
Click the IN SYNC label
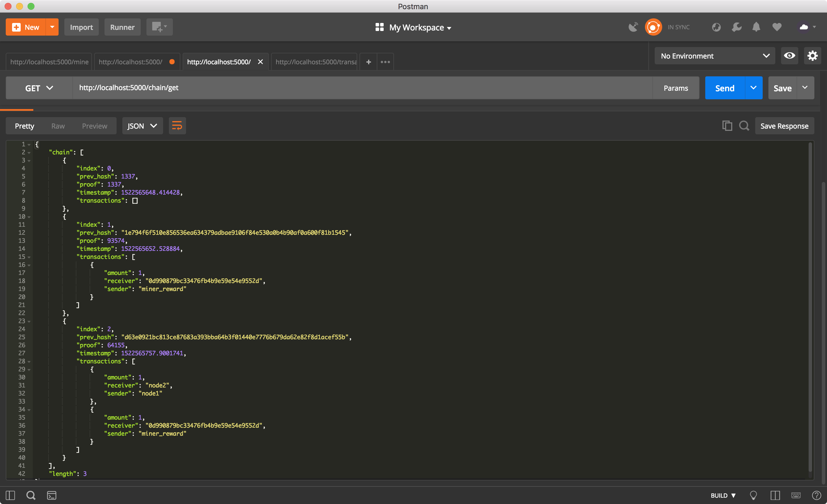[678, 27]
